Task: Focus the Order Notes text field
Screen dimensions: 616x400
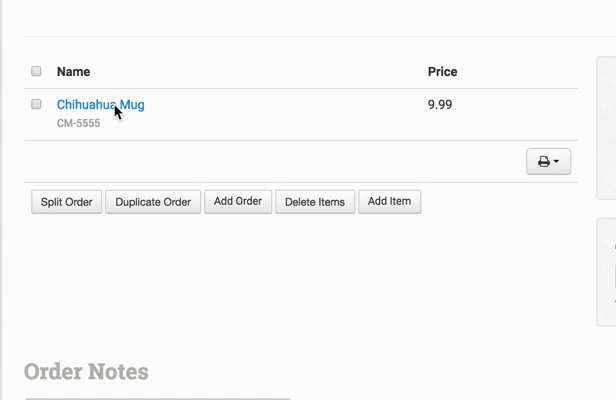Action: coord(157,397)
